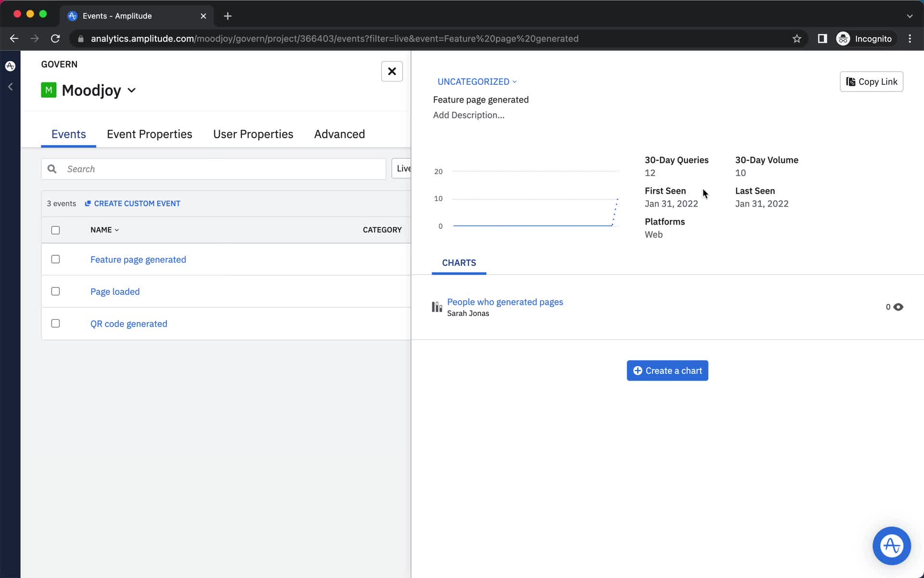Select the CHARTS tab

[459, 263]
